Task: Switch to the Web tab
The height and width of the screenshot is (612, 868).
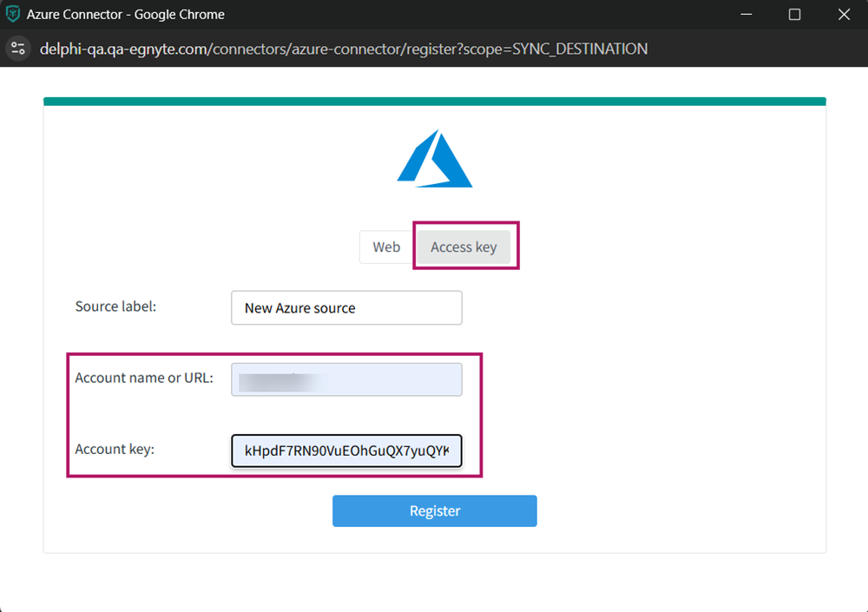Action: [386, 247]
